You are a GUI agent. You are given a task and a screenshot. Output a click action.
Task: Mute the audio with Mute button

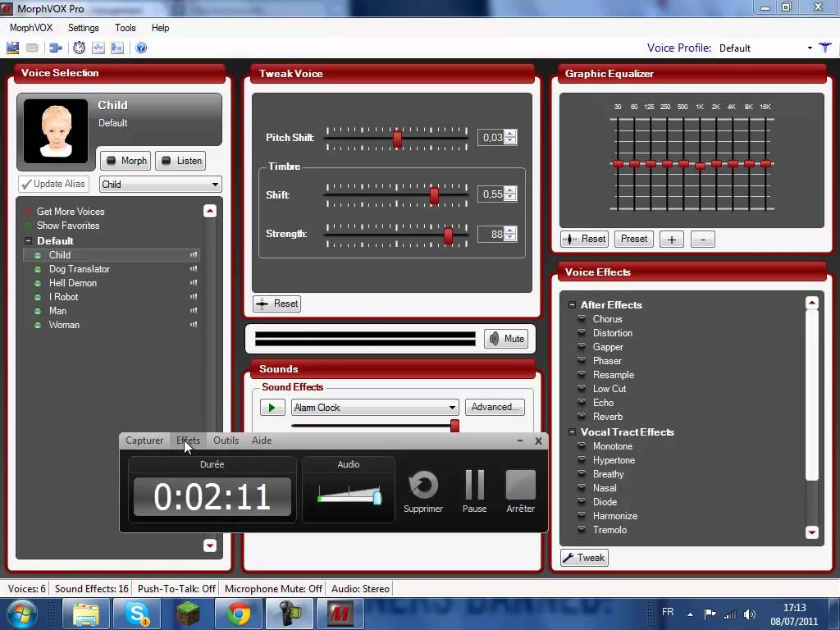[x=506, y=339]
